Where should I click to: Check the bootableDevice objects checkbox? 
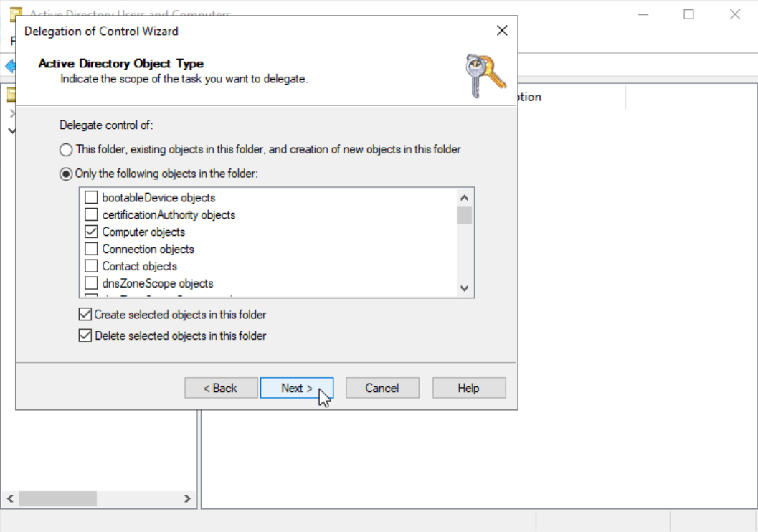click(91, 198)
